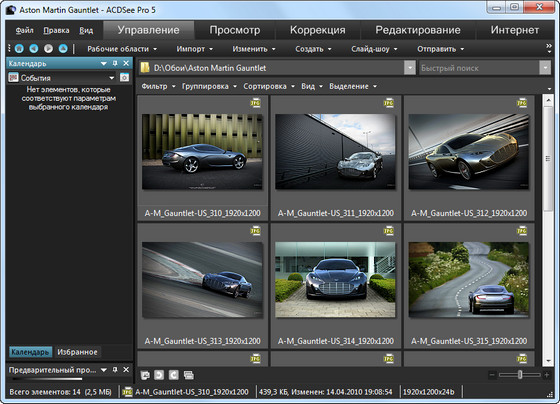Click the stacked images icon in bottom toolbar
Image resolution: width=560 pixels, height=404 pixels.
click(x=189, y=375)
